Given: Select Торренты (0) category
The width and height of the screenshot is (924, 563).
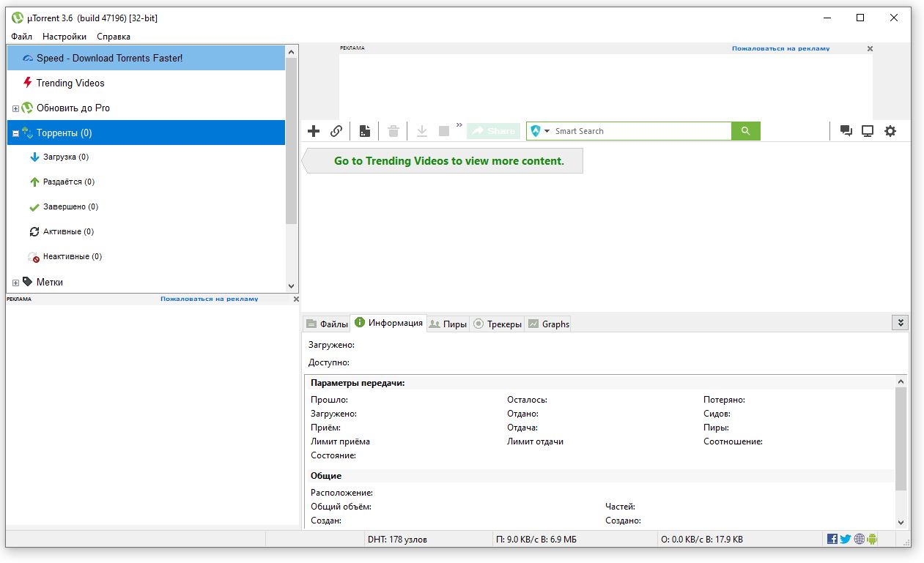Looking at the screenshot, I should tap(146, 133).
